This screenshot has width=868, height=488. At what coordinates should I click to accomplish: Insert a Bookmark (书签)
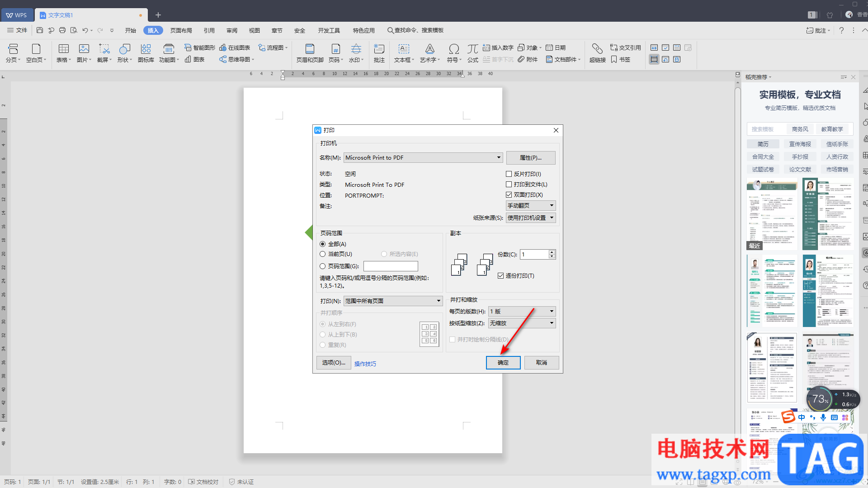(620, 59)
